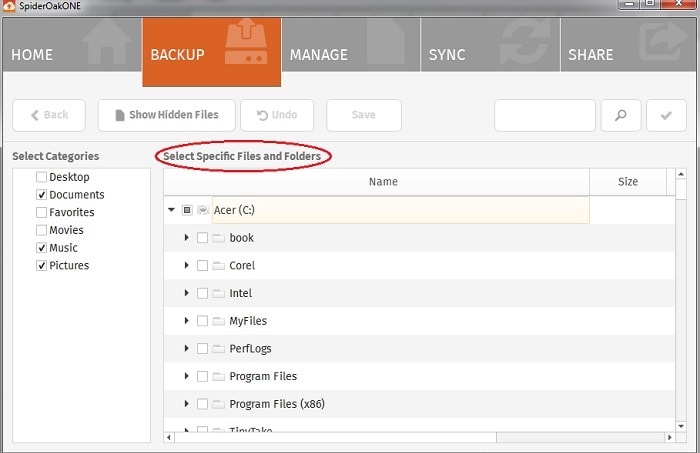700x453 pixels.
Task: Check the PerfLogs folder checkbox
Action: click(202, 349)
